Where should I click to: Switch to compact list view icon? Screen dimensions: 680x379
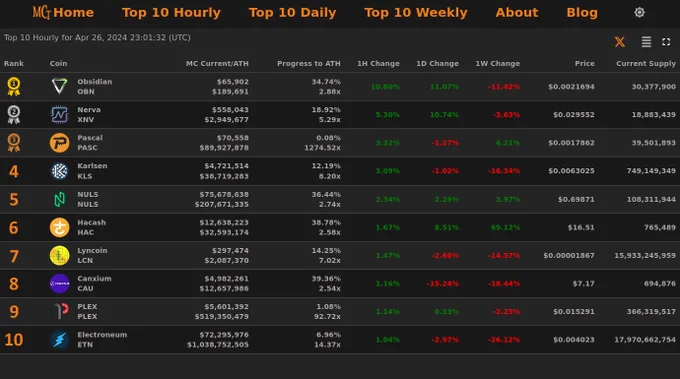646,42
